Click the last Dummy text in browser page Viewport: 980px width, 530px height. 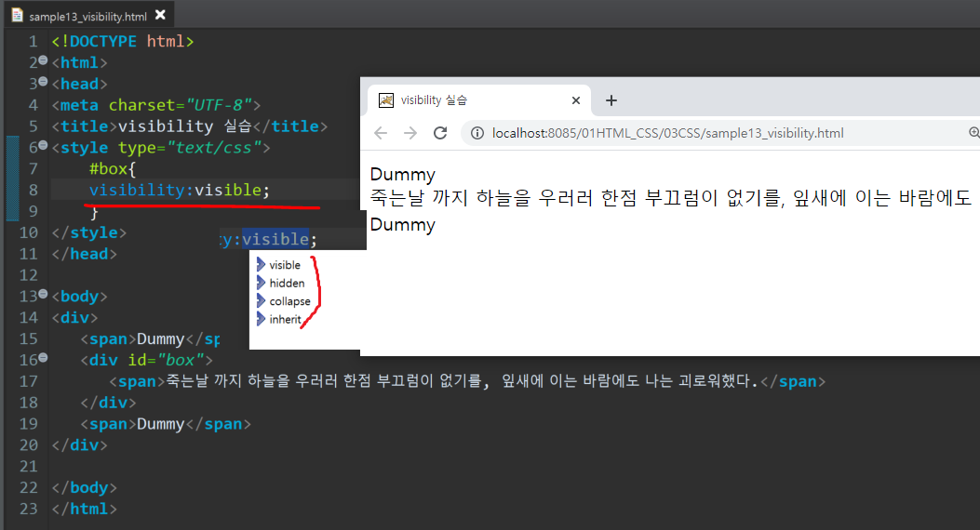point(402,225)
